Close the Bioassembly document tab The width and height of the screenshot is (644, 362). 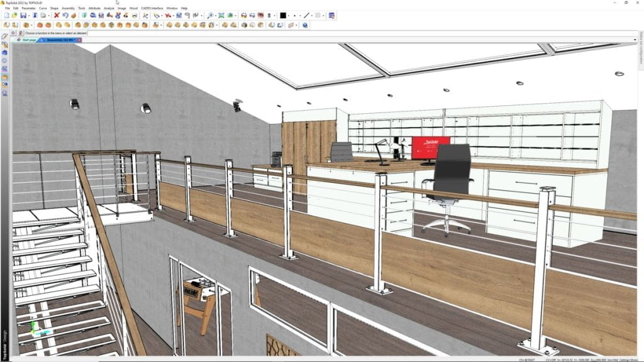pyautogui.click(x=78, y=38)
